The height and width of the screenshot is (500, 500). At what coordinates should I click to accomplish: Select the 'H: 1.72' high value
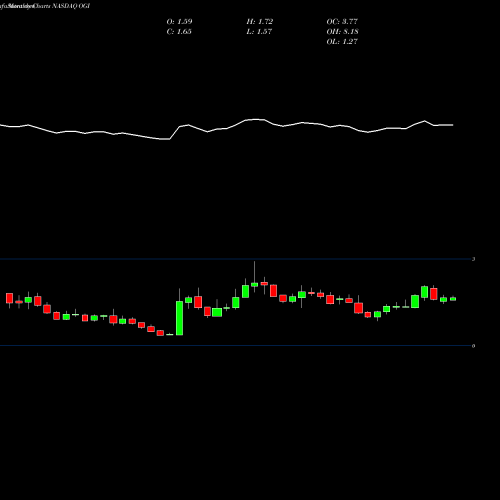(x=260, y=22)
